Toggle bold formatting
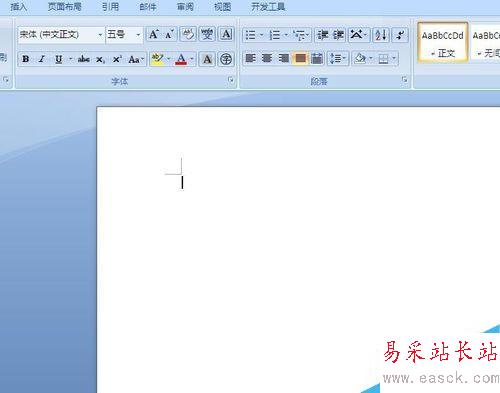500x393 pixels. pos(26,59)
